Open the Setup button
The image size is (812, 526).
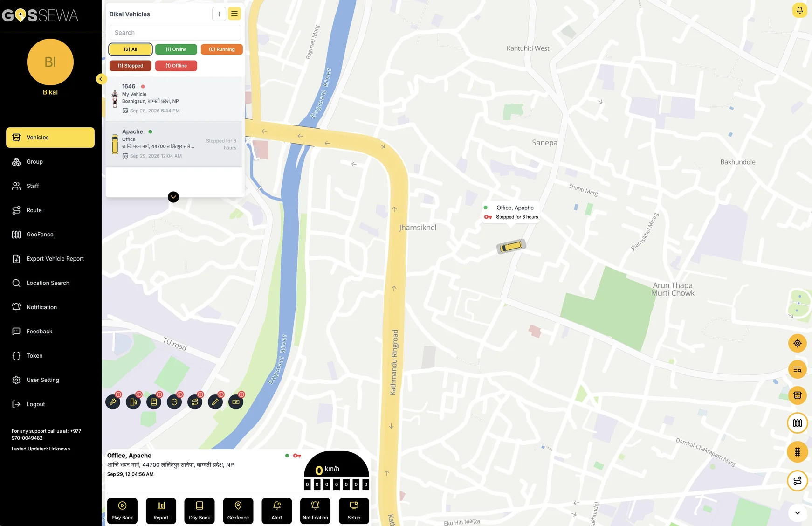pyautogui.click(x=354, y=511)
